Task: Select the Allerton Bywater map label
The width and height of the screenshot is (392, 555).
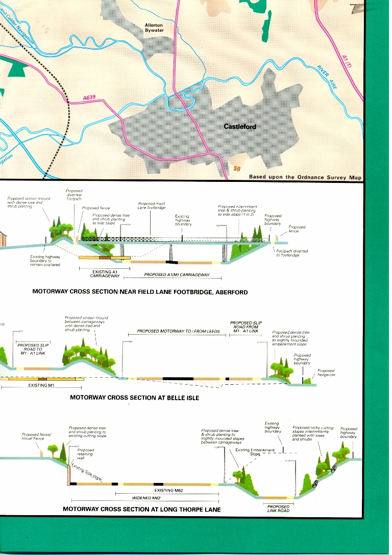Action: (154, 28)
